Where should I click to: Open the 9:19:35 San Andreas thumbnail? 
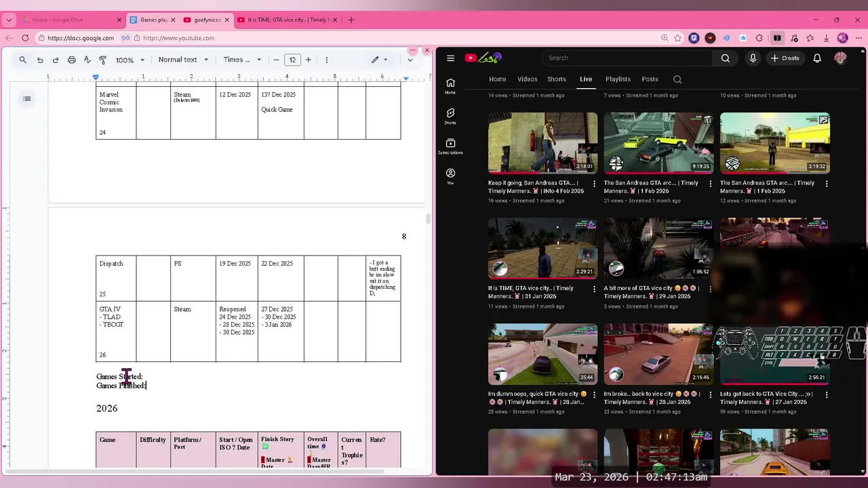(x=658, y=143)
